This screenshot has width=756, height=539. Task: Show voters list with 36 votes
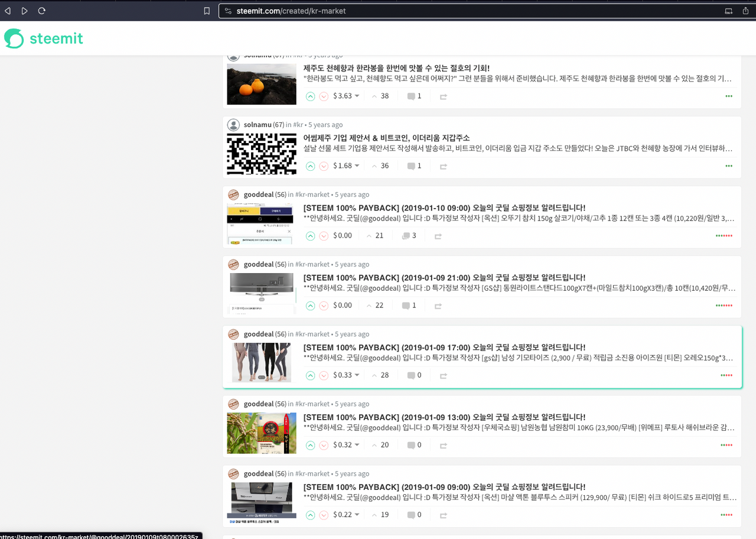pyautogui.click(x=380, y=165)
